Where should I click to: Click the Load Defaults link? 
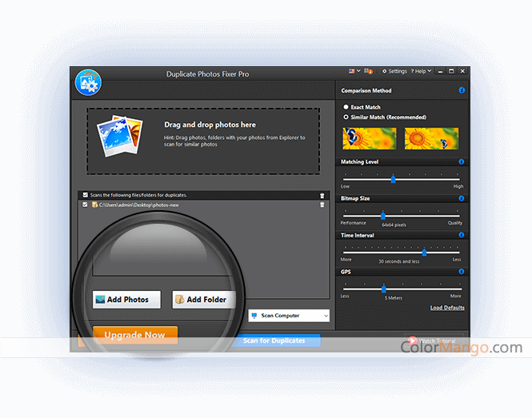[447, 308]
